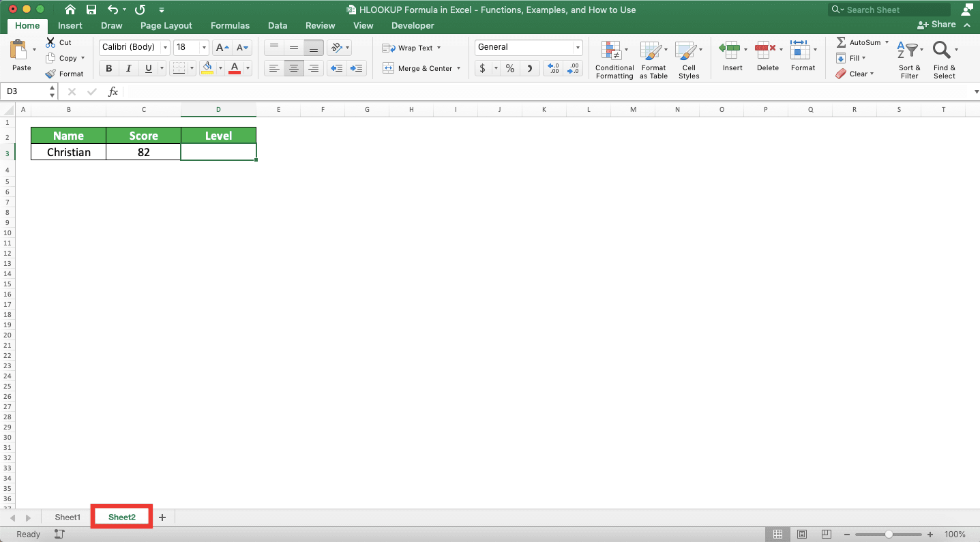
Task: Open Find & Select
Action: [x=945, y=60]
